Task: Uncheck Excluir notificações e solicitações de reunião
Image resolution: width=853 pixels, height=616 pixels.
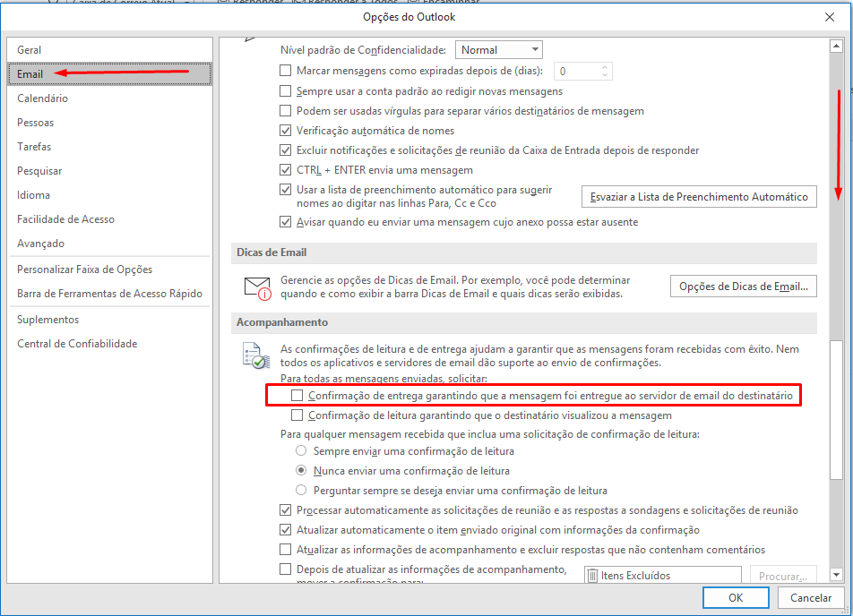Action: 285,150
